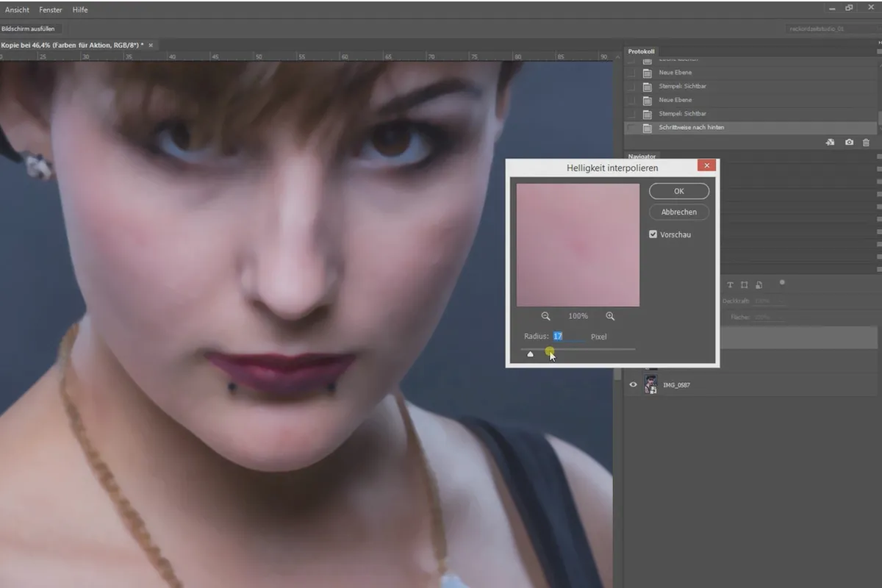Switch to the Navigator panel tab
The width and height of the screenshot is (882, 588).
tap(642, 156)
